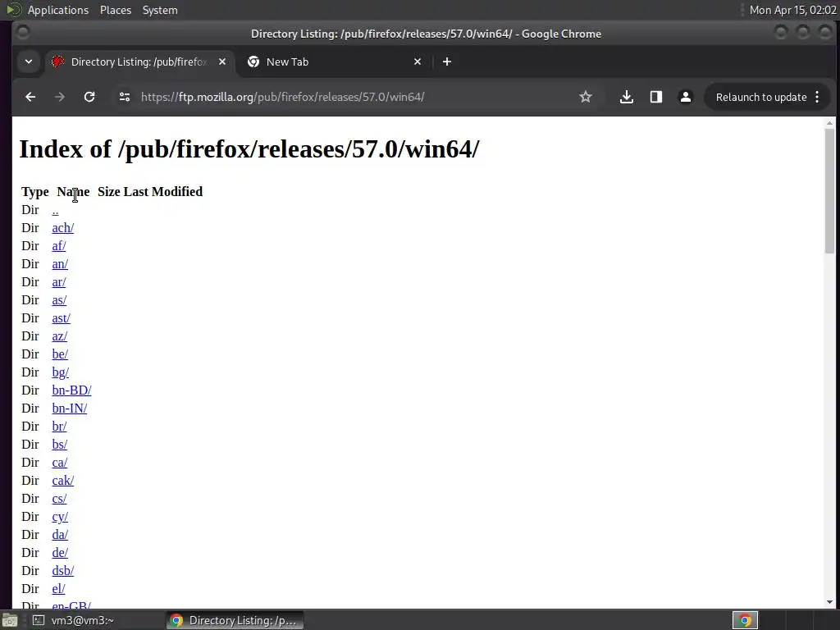Close the Directory Listing tab
The image size is (840, 630).
pyautogui.click(x=222, y=62)
